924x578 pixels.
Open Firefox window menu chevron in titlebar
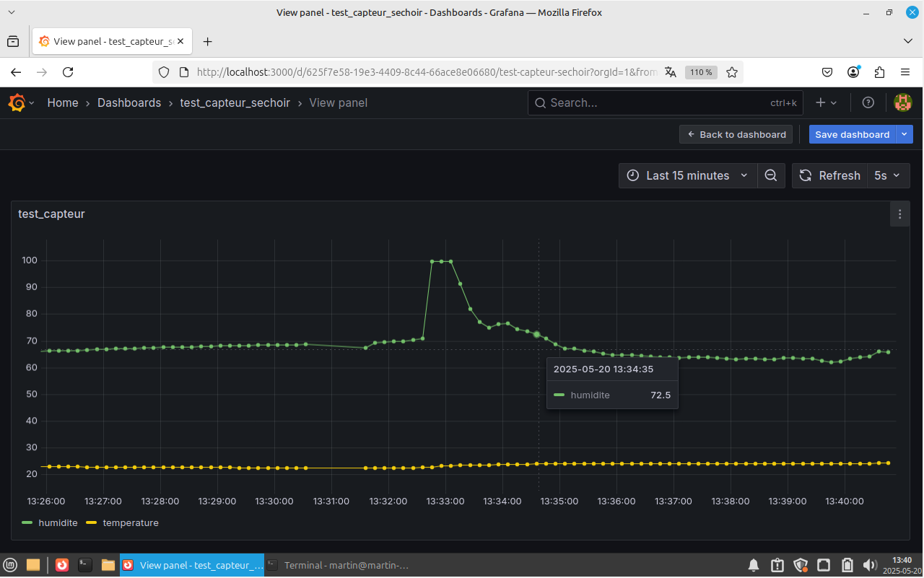coord(11,12)
